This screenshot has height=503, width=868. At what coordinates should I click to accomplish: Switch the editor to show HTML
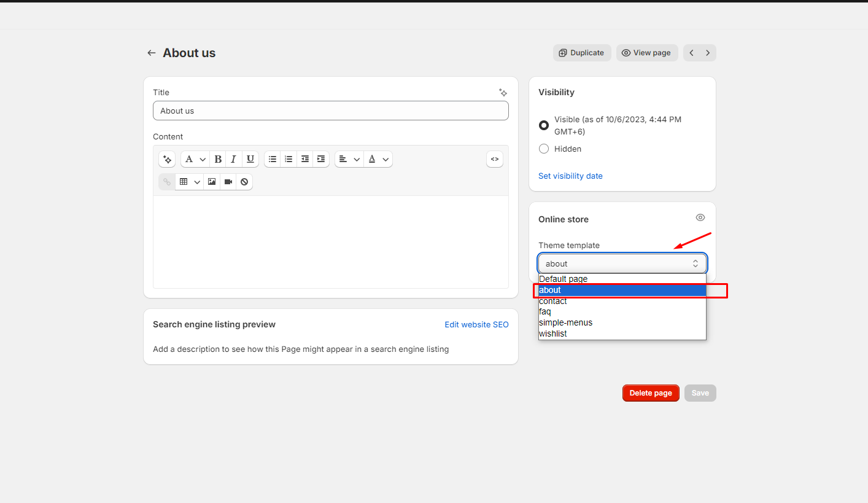point(494,159)
